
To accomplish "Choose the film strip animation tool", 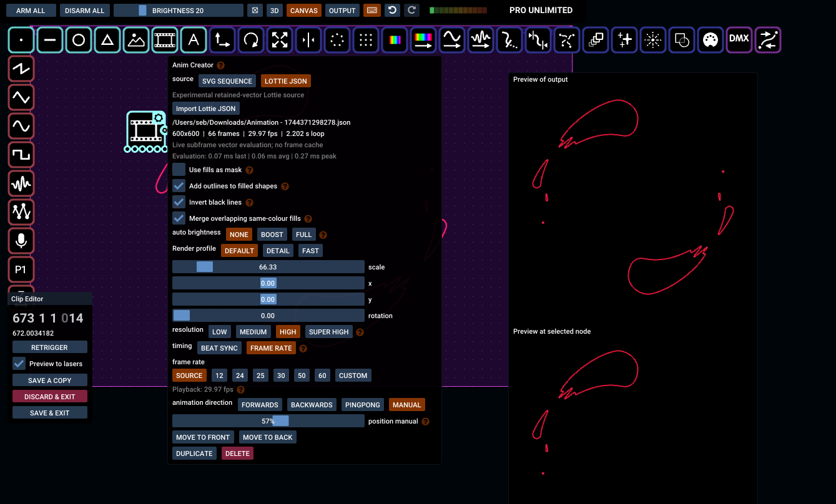I will pyautogui.click(x=165, y=40).
